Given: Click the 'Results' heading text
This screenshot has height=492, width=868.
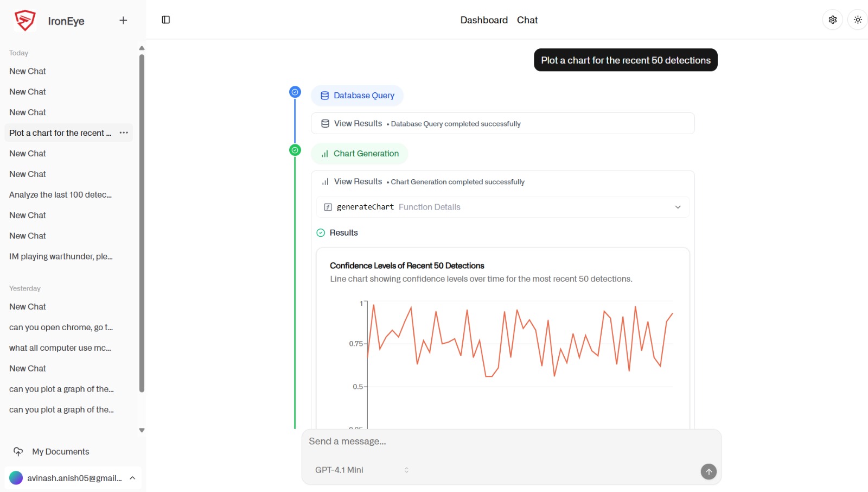Looking at the screenshot, I should 344,232.
